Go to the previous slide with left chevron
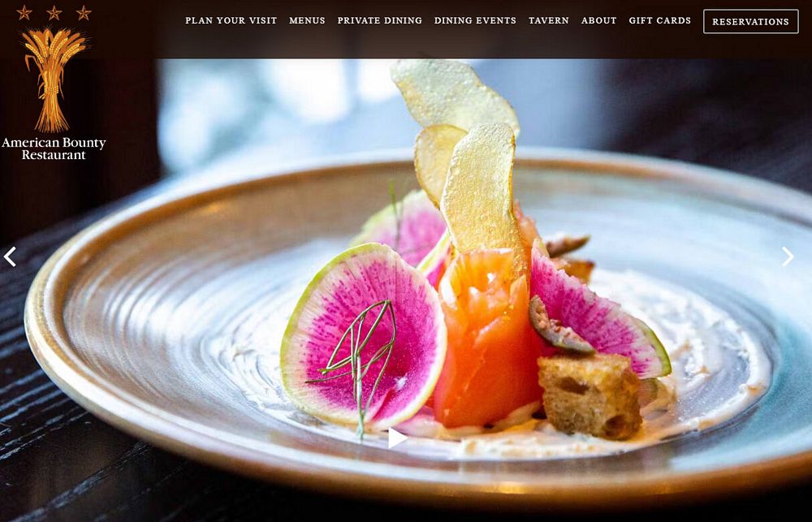812x522 pixels. 10,257
